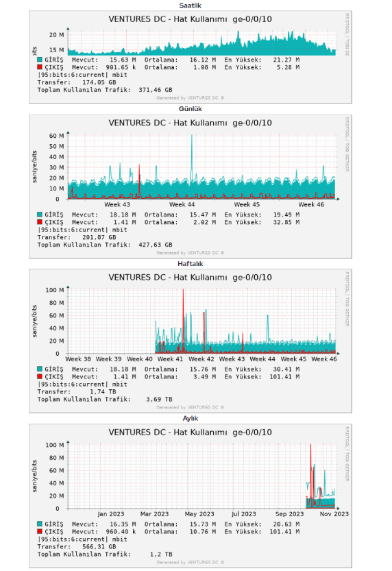Image resolution: width=392 pixels, height=571 pixels.
Task: Select the 'Günlük' section heading
Action: 191,109
